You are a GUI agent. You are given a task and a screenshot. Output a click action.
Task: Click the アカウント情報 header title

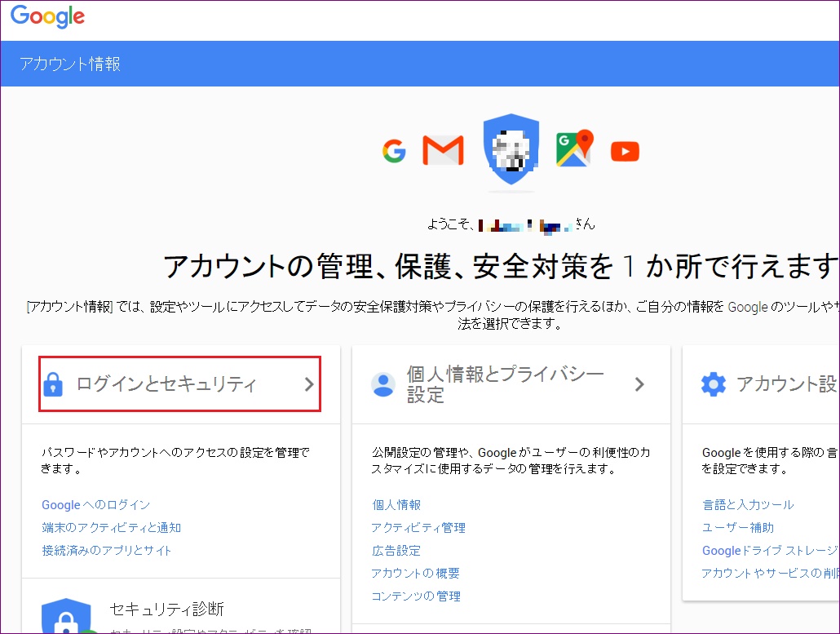pos(69,64)
